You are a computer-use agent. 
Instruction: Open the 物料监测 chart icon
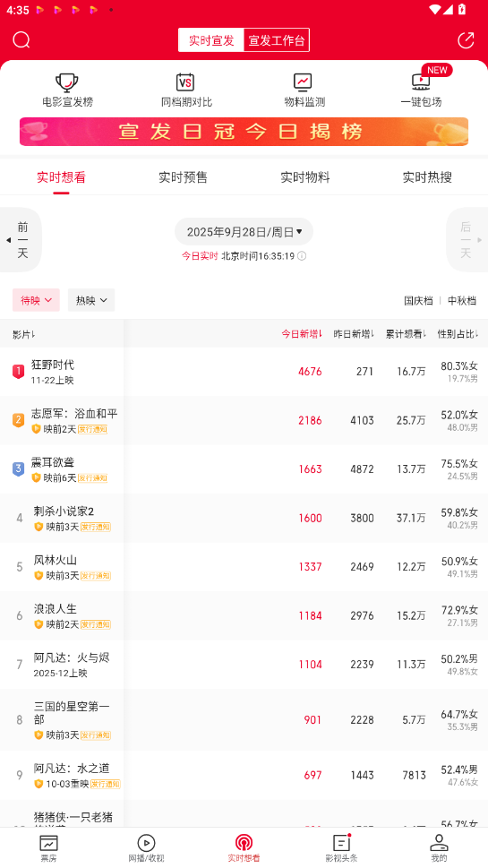303,82
